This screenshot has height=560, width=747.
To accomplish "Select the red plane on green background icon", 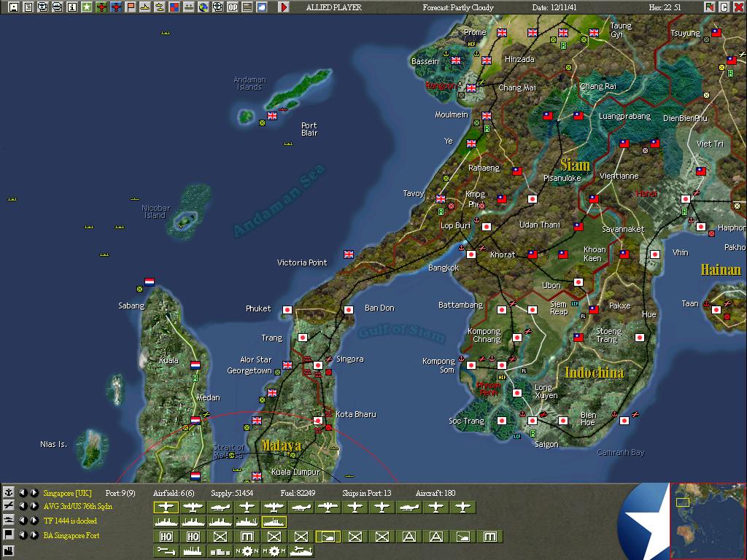I will (101, 7).
